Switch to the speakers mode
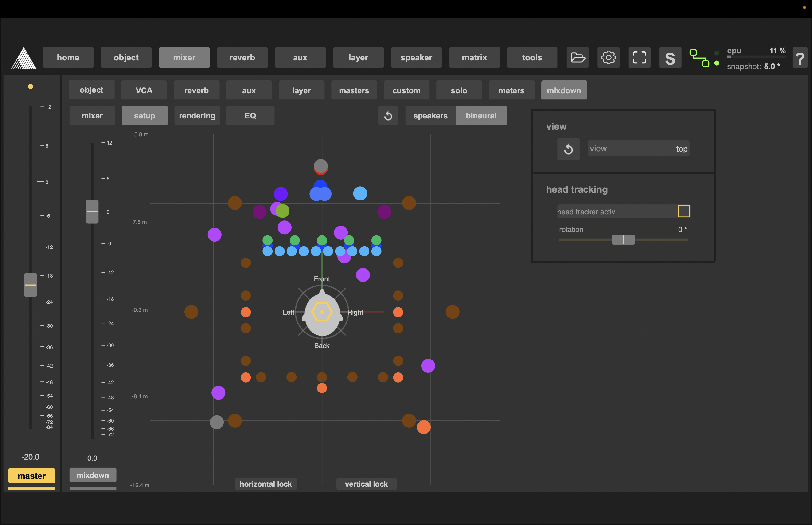812x525 pixels. 430,116
